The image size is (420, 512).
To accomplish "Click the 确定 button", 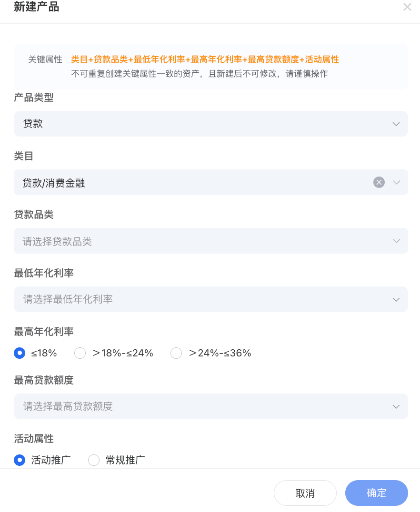I will (377, 493).
